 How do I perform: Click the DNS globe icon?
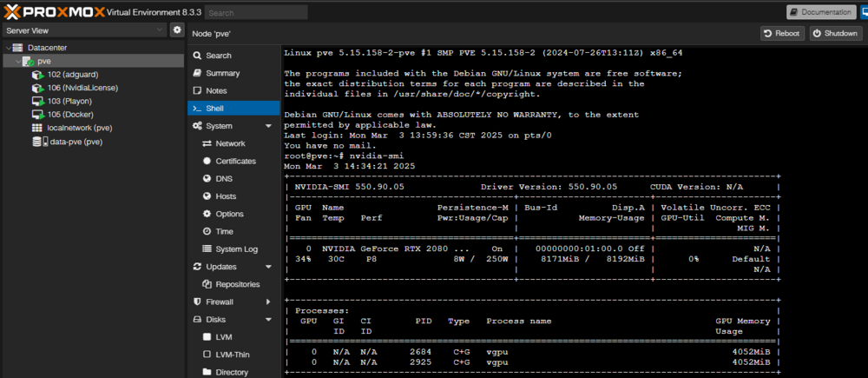pos(207,179)
